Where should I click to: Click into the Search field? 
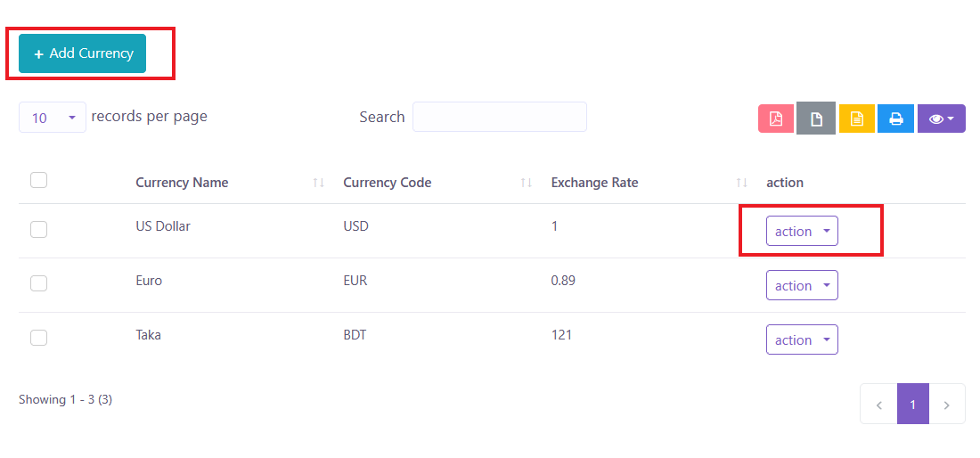click(499, 117)
